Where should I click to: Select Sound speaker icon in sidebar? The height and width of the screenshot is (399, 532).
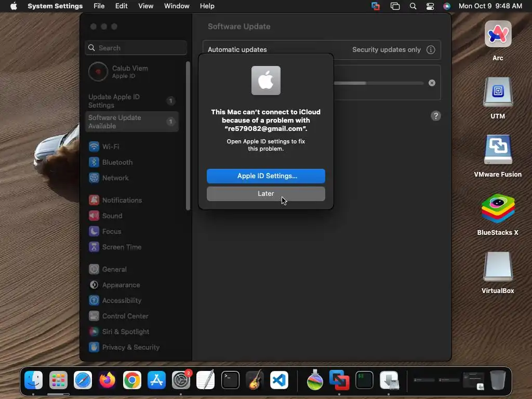(x=94, y=216)
